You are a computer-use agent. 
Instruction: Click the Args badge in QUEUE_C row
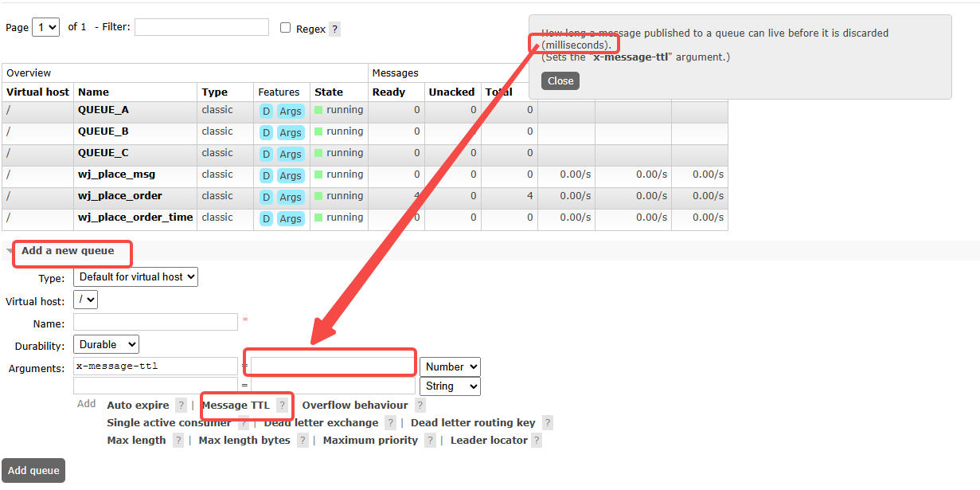tap(291, 155)
